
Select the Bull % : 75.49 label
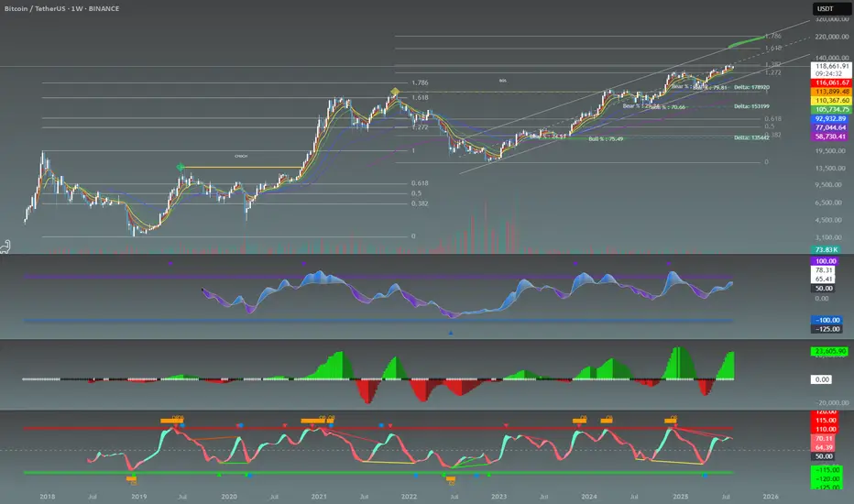point(606,139)
